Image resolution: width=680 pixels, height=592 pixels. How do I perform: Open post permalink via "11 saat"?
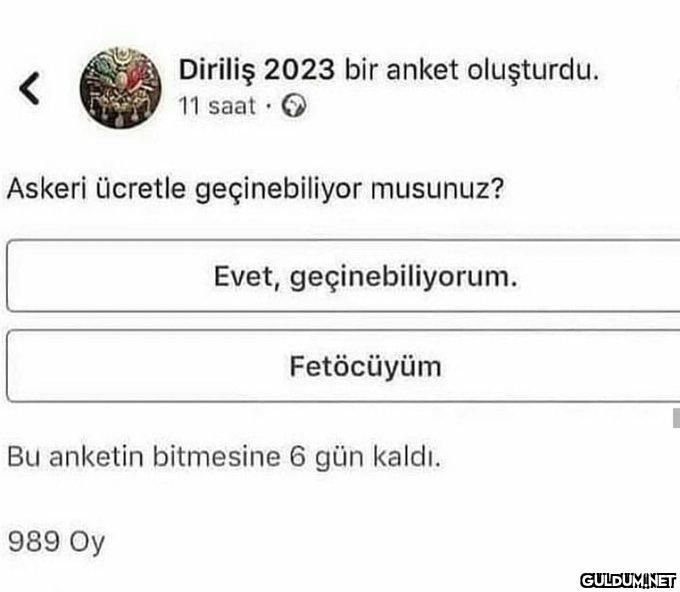click(217, 106)
